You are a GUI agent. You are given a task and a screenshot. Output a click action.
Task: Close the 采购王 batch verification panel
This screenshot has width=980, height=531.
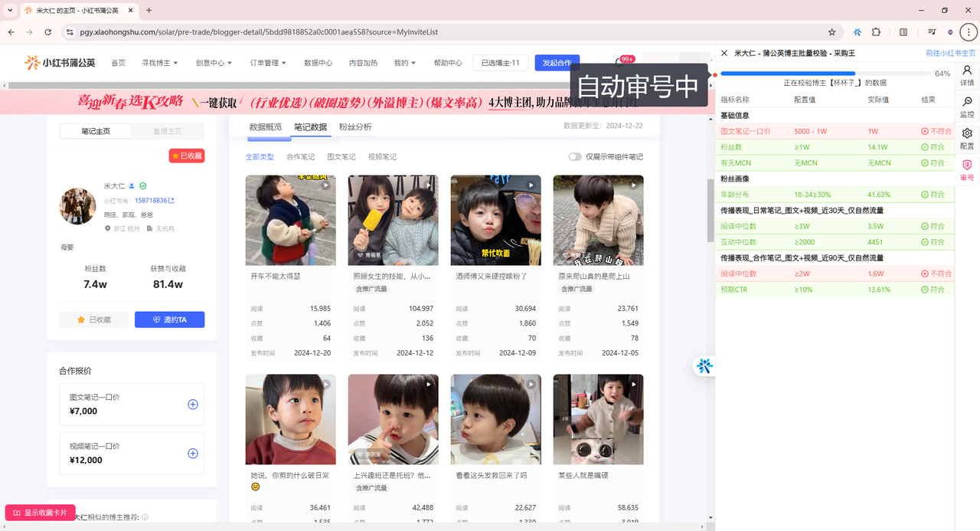pos(724,54)
